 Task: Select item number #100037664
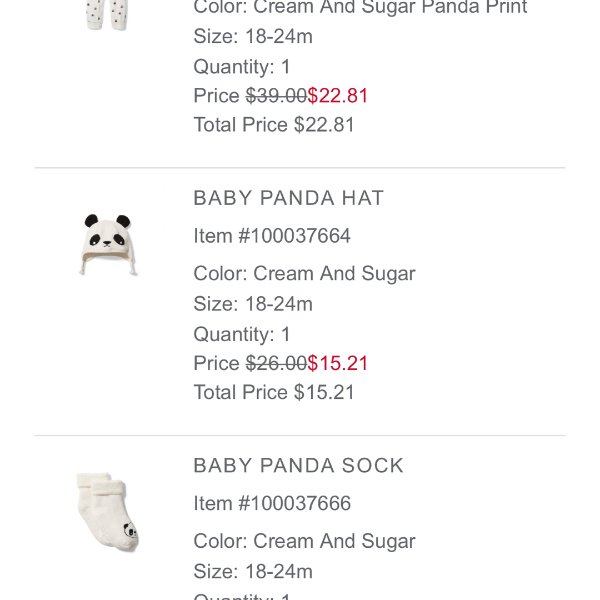[294, 236]
